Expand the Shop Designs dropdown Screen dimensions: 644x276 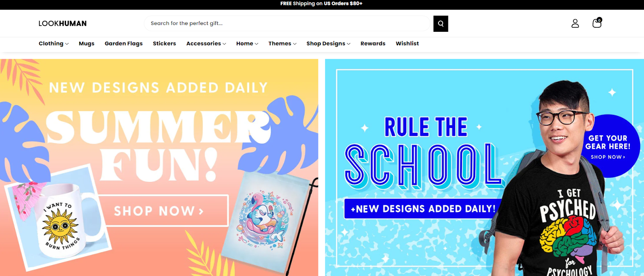point(328,43)
